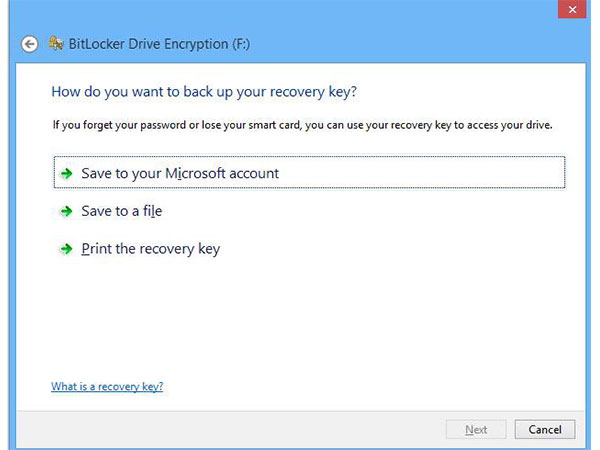Click green arrow beside Save to a file
Screen dimensions: 600x450
coord(67,211)
